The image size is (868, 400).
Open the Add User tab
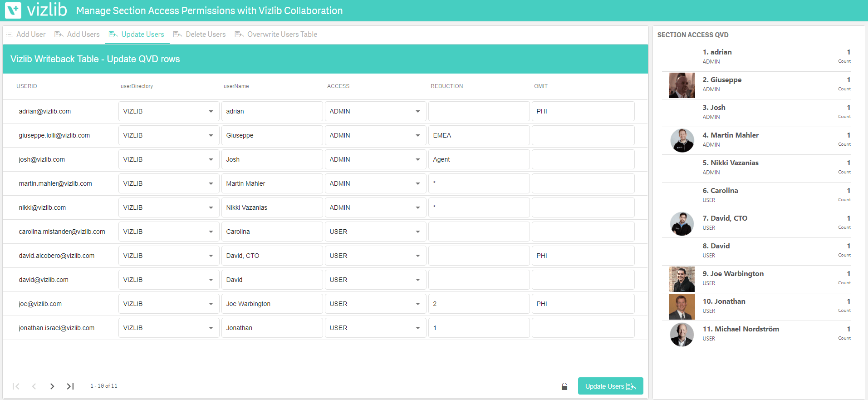pyautogui.click(x=26, y=35)
